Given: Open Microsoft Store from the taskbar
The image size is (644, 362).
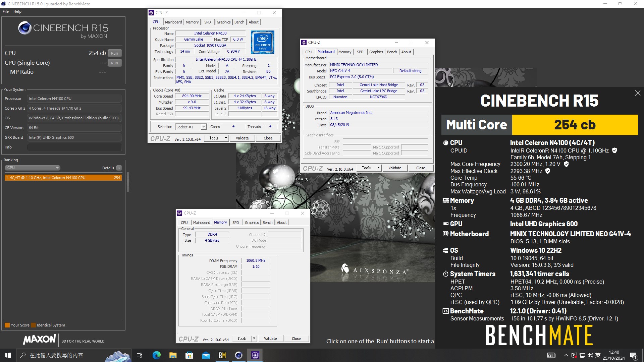Looking at the screenshot, I should (189, 355).
